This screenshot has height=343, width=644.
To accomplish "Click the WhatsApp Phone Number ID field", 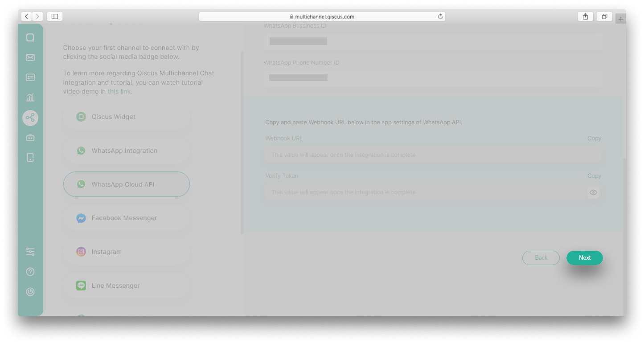I will (433, 78).
